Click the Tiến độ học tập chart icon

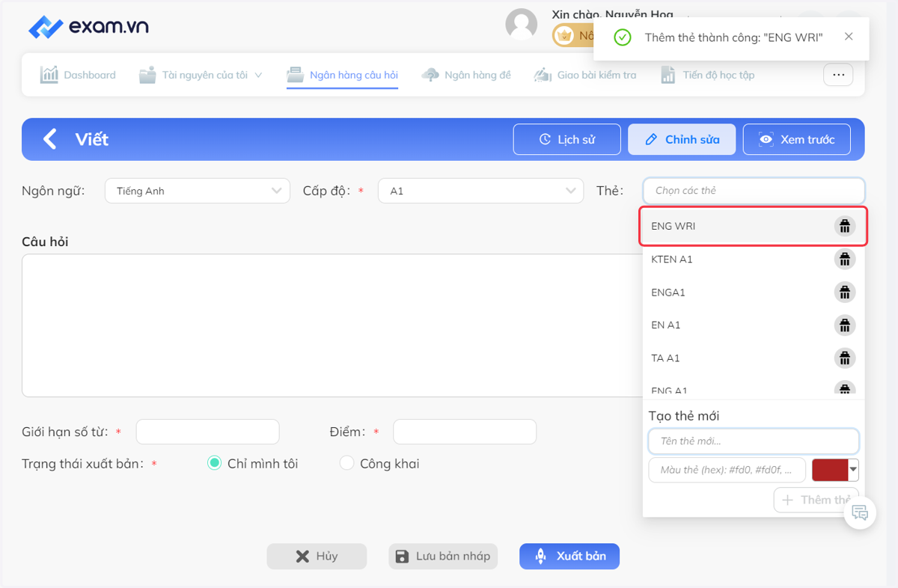[x=668, y=75]
